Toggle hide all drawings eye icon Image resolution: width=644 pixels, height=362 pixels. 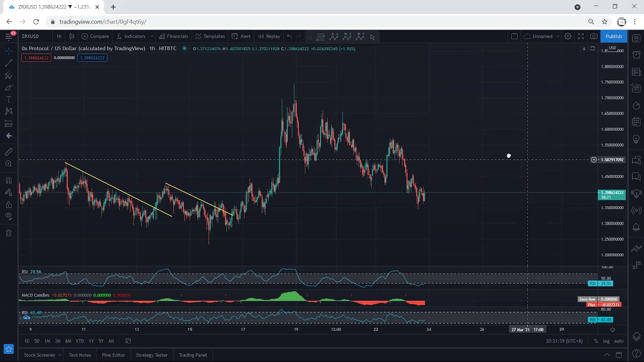9,217
